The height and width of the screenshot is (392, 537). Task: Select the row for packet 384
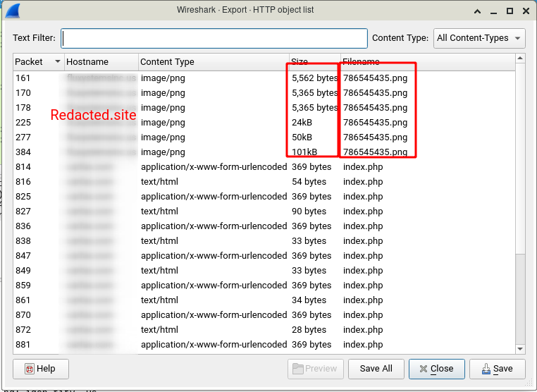tap(264, 152)
